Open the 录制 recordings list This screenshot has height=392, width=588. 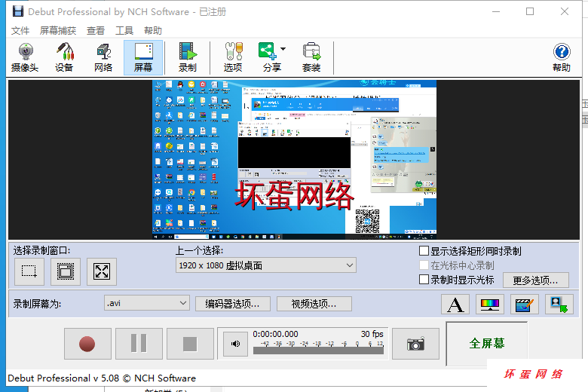pos(188,58)
